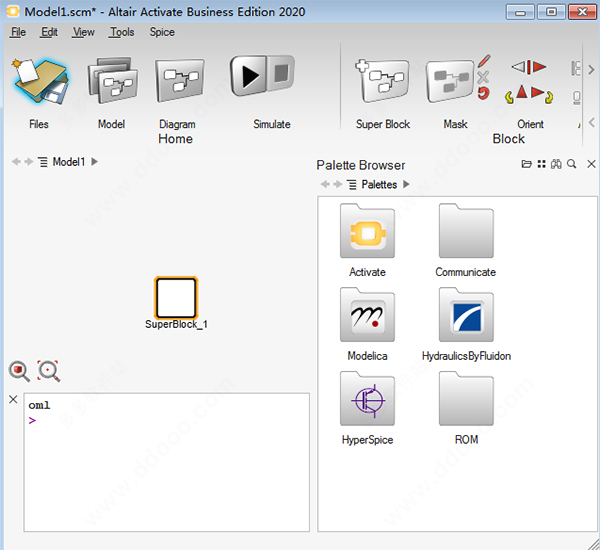The height and width of the screenshot is (550, 600).
Task: Select the Home ribbon tab label
Action: coord(175,139)
